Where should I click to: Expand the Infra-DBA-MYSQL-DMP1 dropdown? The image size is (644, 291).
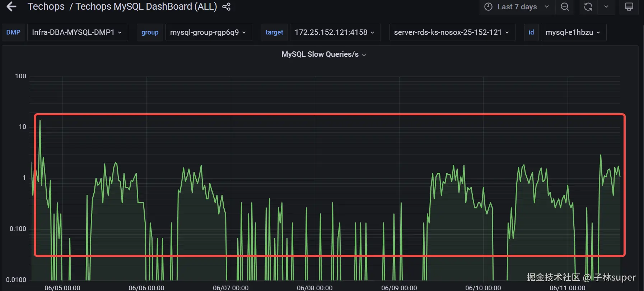[x=78, y=32]
